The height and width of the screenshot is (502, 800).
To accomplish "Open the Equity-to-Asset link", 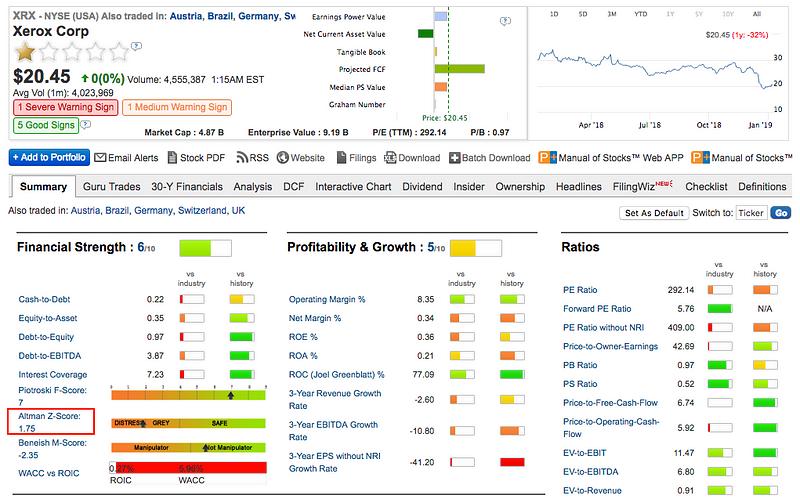I will (48, 318).
